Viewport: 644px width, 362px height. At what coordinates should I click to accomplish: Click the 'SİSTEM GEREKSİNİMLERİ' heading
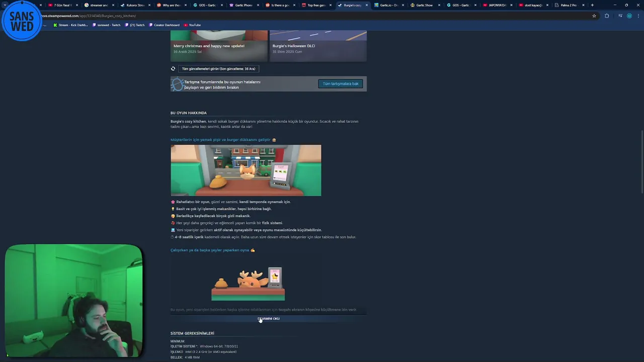[192, 333]
